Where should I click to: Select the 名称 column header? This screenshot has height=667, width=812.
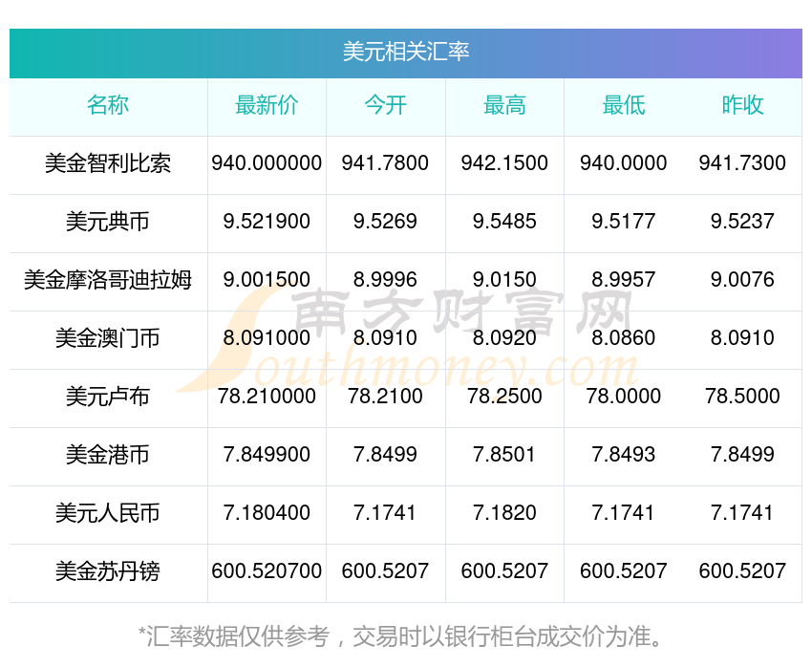tap(108, 105)
